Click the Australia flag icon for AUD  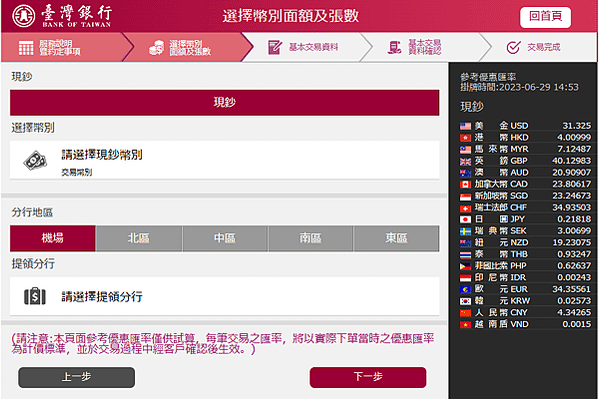click(465, 173)
